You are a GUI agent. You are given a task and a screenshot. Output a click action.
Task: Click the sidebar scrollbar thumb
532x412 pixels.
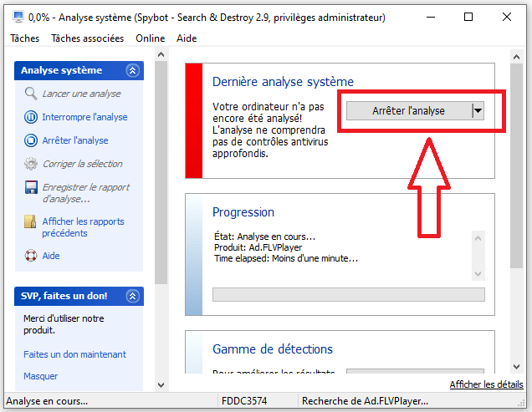pos(161,172)
